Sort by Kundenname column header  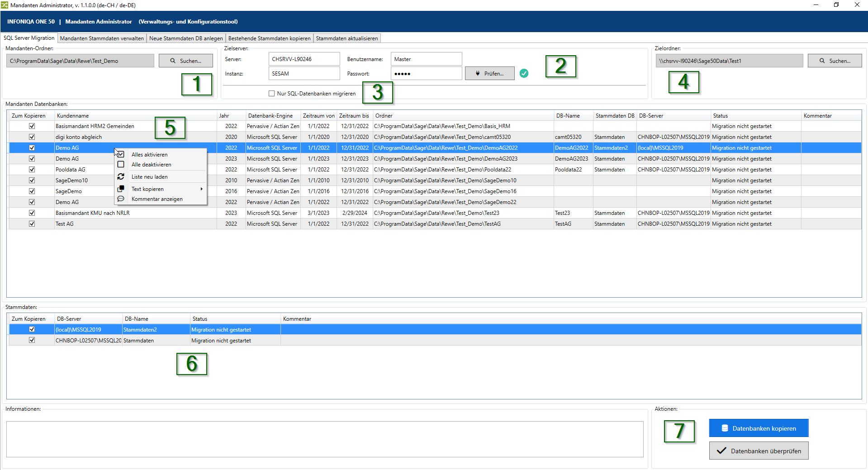coord(136,116)
